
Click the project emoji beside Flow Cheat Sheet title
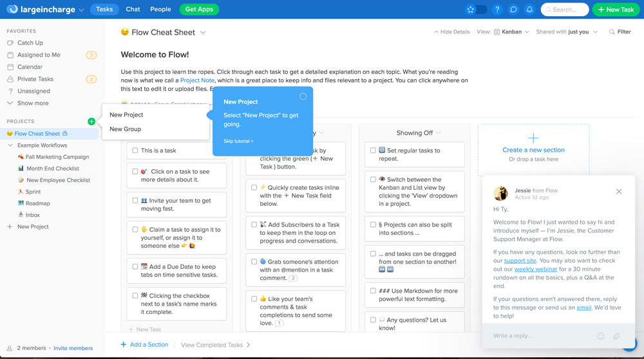125,32
